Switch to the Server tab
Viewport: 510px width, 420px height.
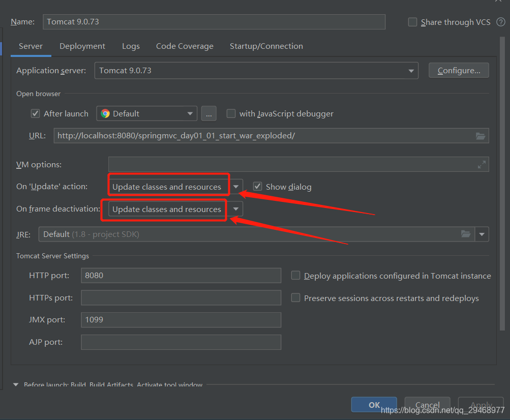pyautogui.click(x=31, y=46)
